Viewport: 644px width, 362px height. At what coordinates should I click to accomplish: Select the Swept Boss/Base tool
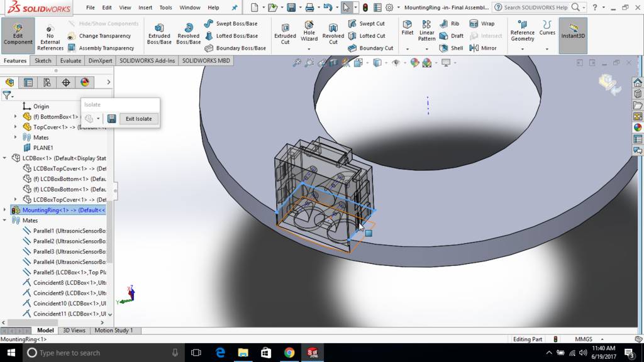coord(231,23)
